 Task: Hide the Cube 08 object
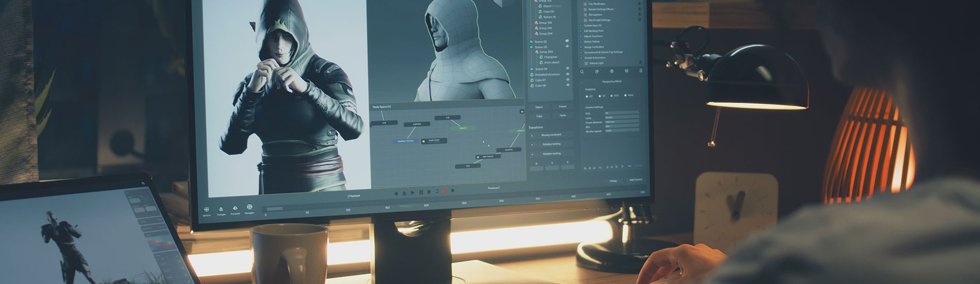[x=568, y=86]
